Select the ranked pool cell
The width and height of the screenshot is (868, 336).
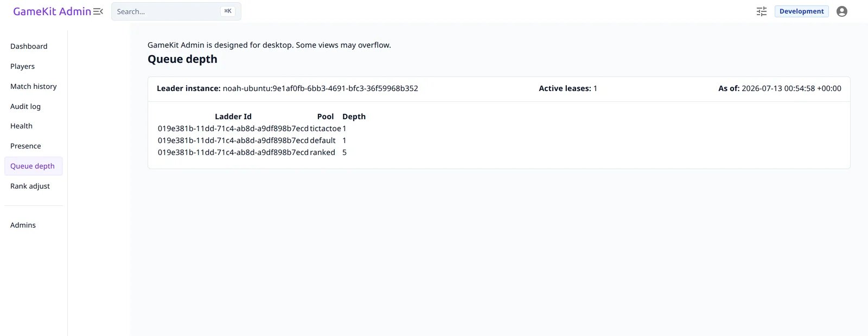(322, 152)
